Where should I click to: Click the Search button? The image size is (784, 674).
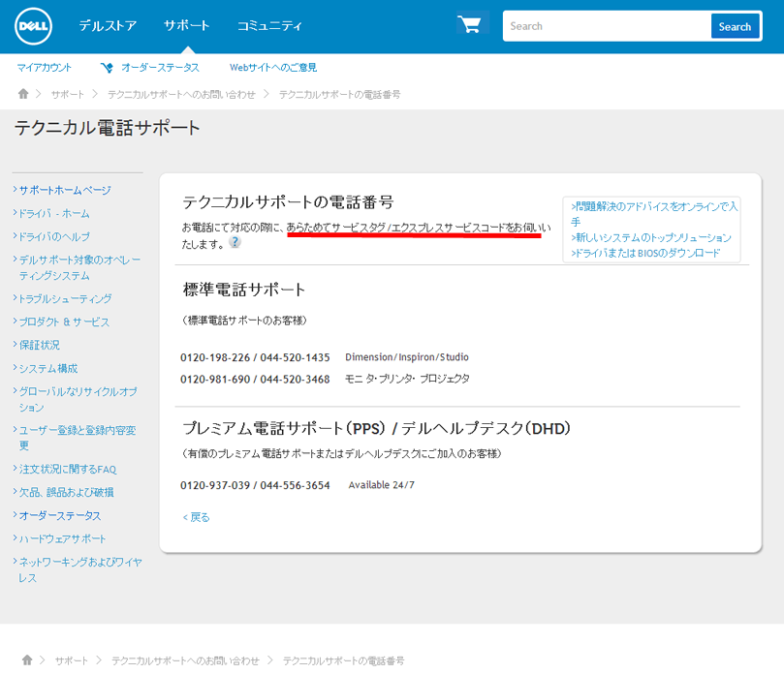coord(735,26)
